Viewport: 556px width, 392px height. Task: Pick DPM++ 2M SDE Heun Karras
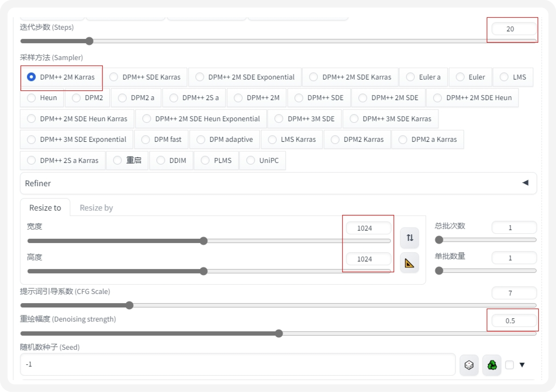(x=77, y=119)
